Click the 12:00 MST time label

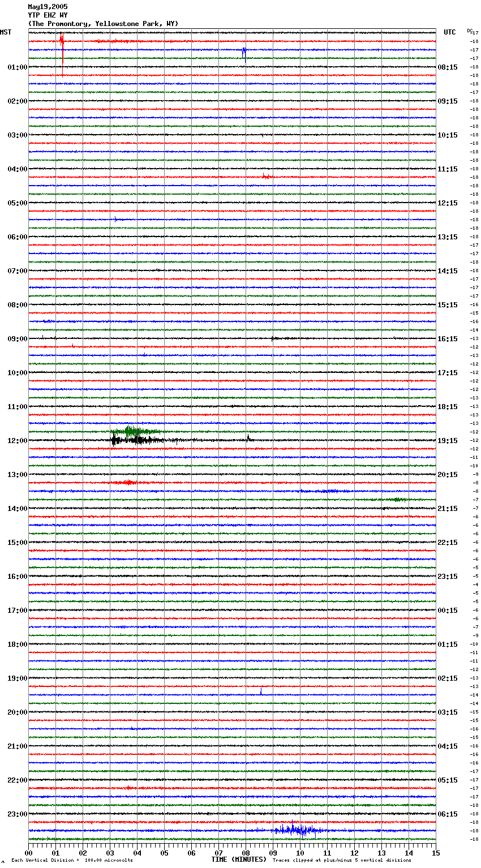[18, 441]
